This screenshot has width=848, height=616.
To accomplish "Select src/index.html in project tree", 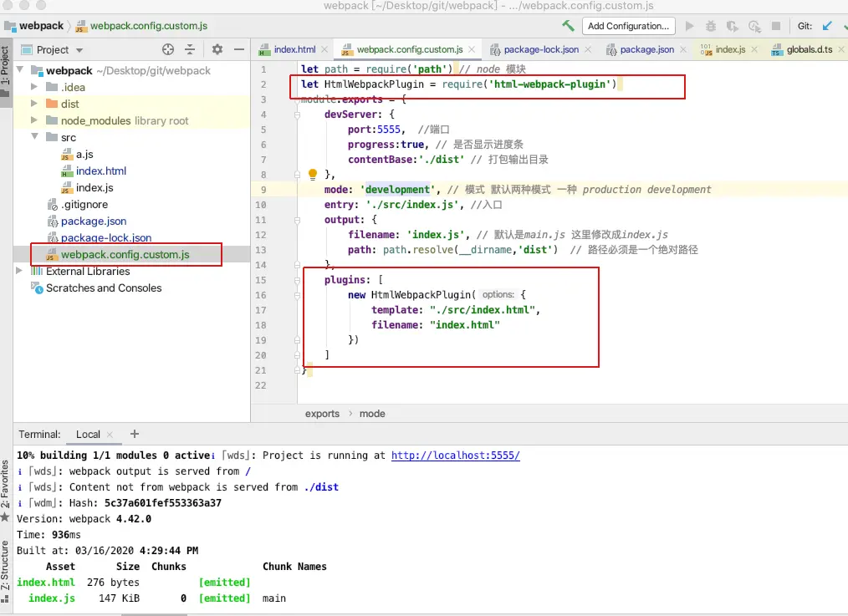I will (100, 171).
